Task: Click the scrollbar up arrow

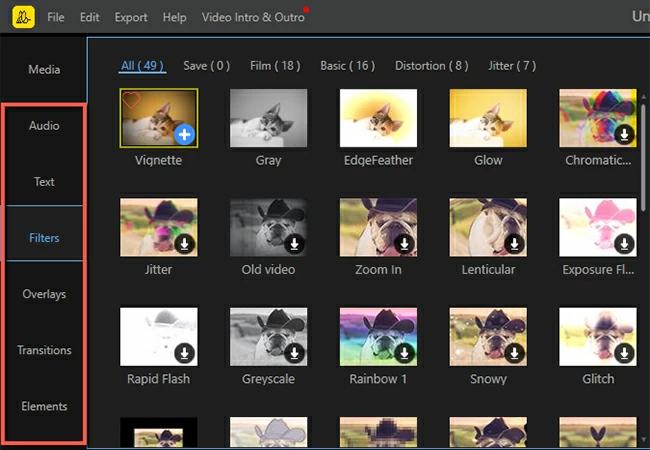Action: [643, 97]
